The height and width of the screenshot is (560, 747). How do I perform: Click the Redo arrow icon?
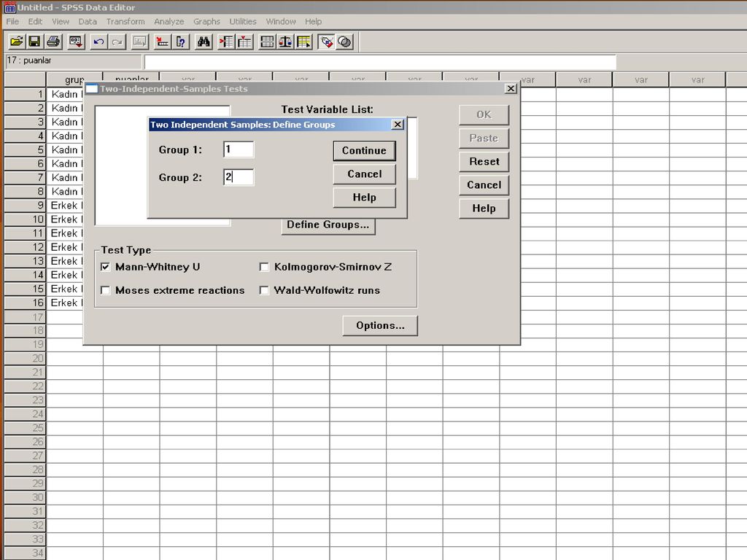pyautogui.click(x=117, y=42)
